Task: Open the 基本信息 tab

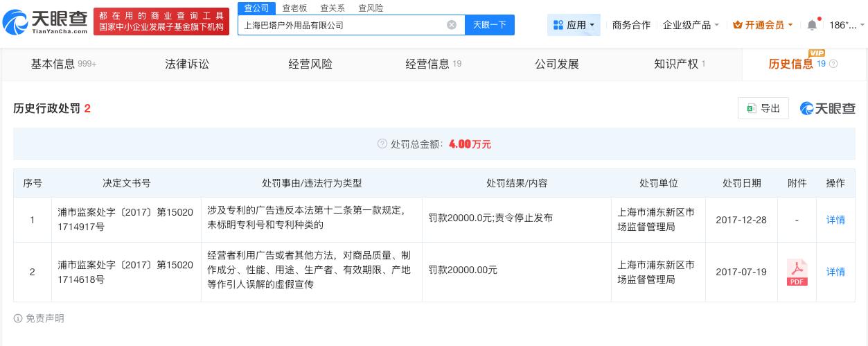Action: coord(63,64)
